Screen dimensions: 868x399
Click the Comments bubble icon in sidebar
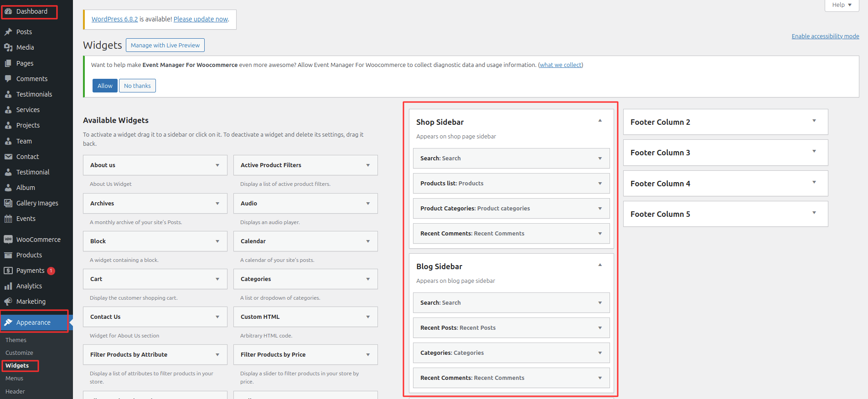click(8, 79)
